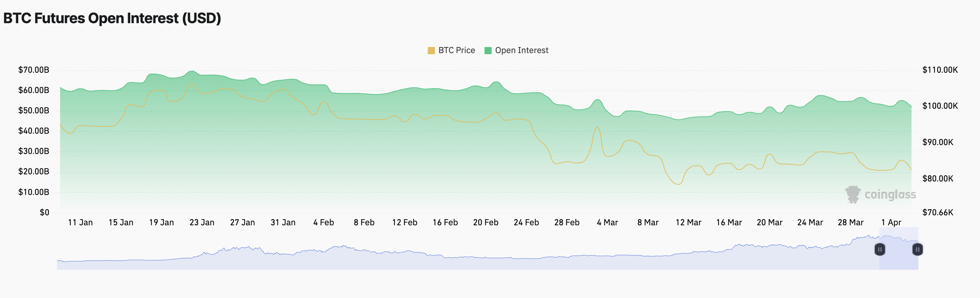Click the 16 Mar date axis label
This screenshot has height=298, width=980.
(729, 223)
